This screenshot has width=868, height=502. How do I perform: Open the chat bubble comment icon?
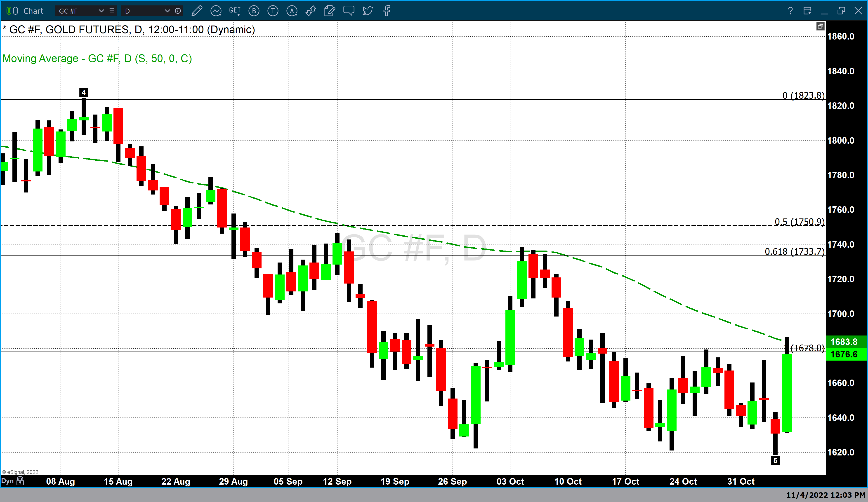click(349, 11)
